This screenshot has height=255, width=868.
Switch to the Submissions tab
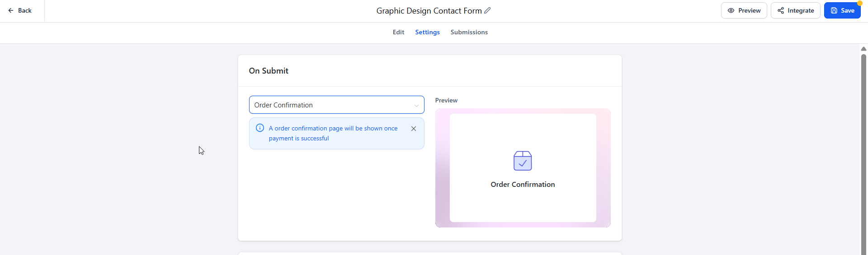coord(469,32)
